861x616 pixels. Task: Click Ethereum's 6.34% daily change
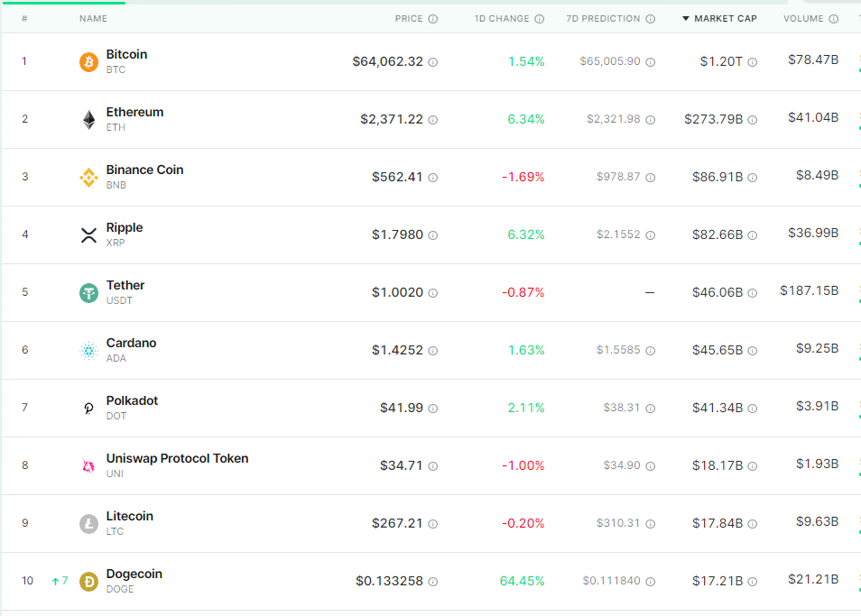[526, 119]
